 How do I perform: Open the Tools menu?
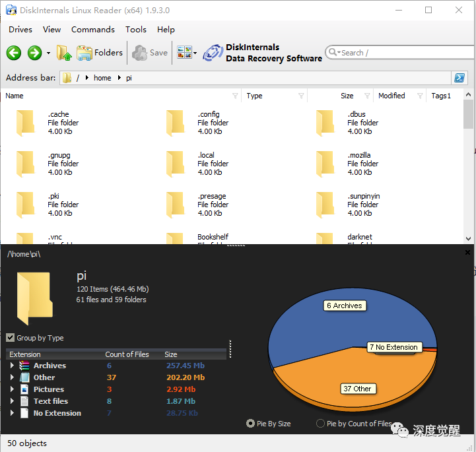pos(136,30)
